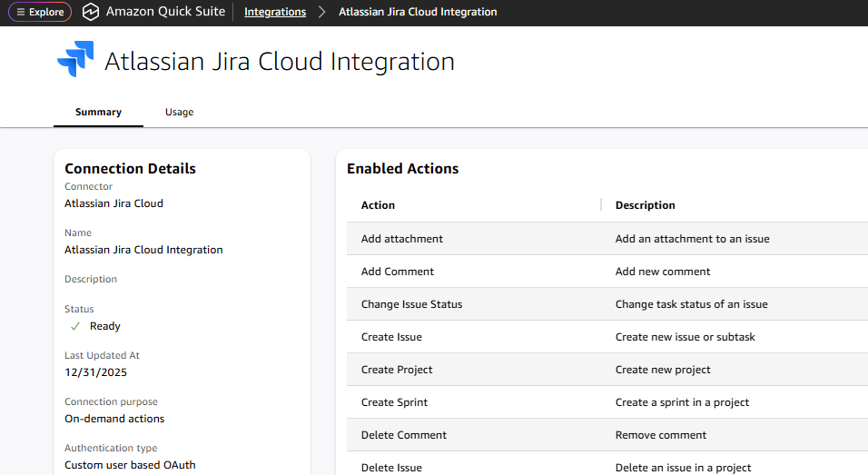Switch to the Usage tab
This screenshot has width=868, height=475.
pos(179,112)
